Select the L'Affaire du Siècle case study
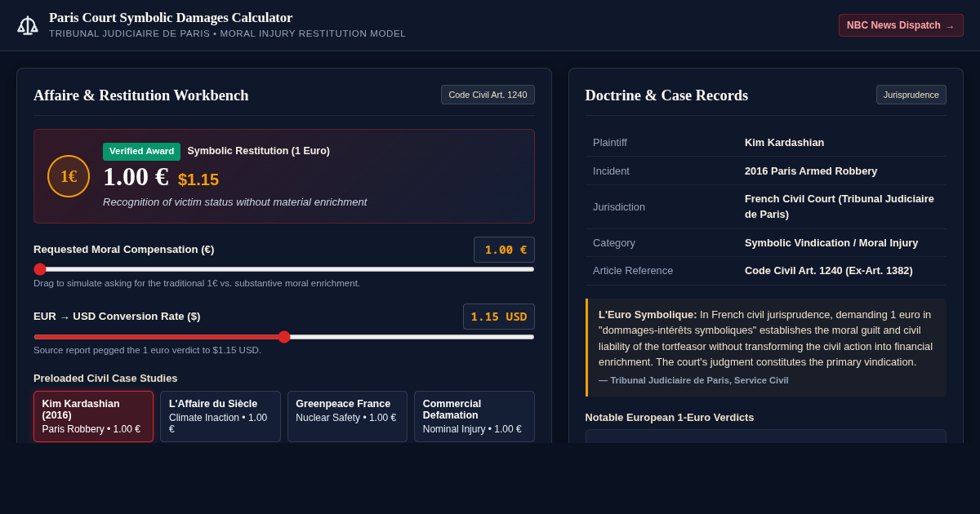Image resolution: width=980 pixels, height=514 pixels. point(220,416)
